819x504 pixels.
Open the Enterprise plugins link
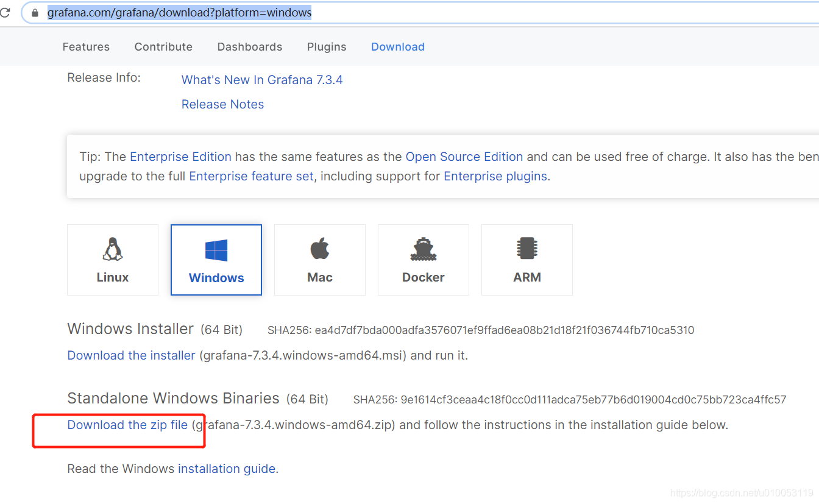495,176
